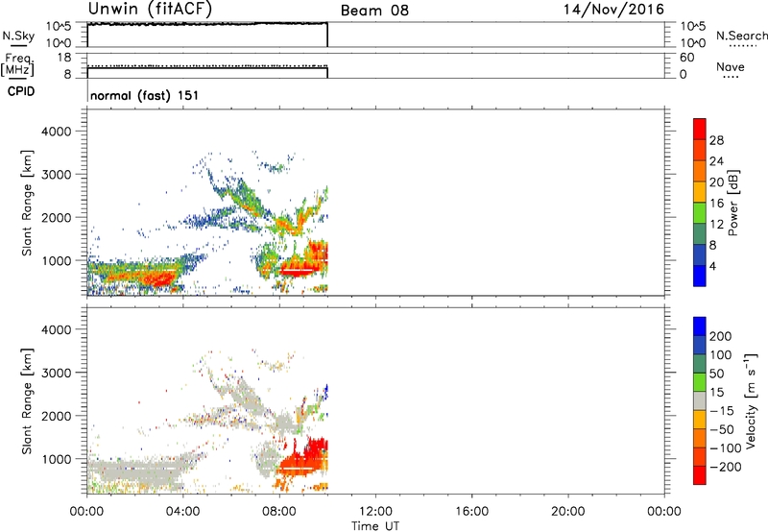Click the "200" velocity colorbar value
This screenshot has width=768, height=532.
(x=721, y=336)
